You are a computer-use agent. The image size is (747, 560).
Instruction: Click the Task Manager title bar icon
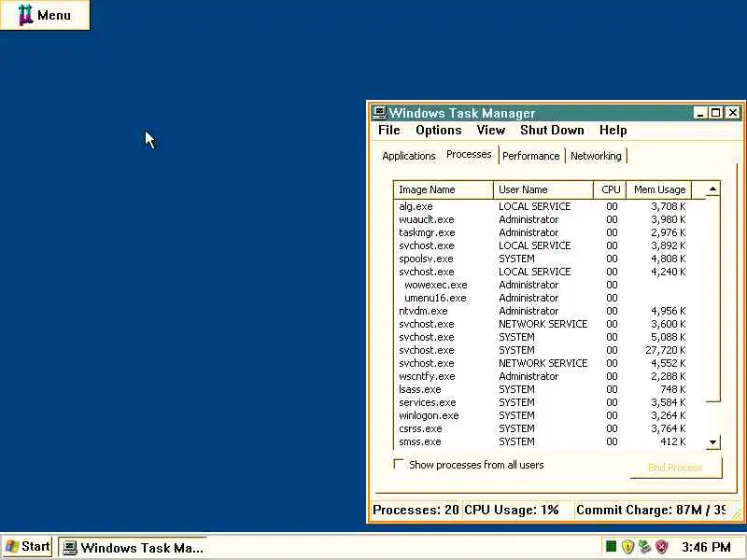point(379,112)
